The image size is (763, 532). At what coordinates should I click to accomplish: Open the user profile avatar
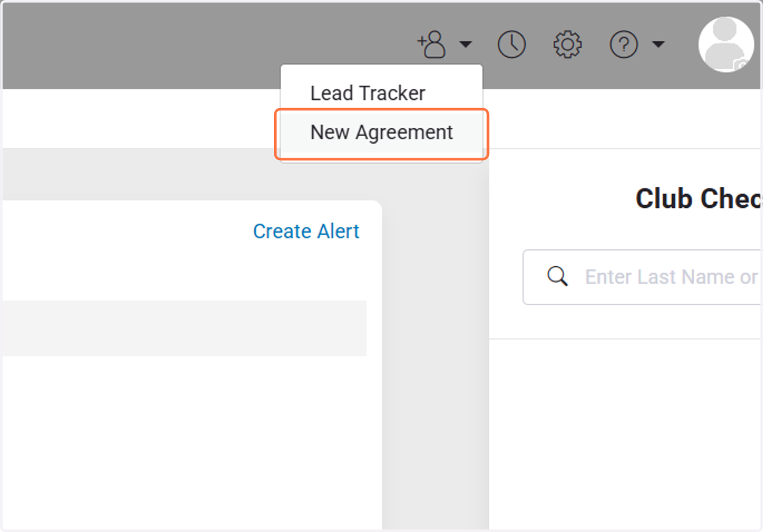[726, 44]
